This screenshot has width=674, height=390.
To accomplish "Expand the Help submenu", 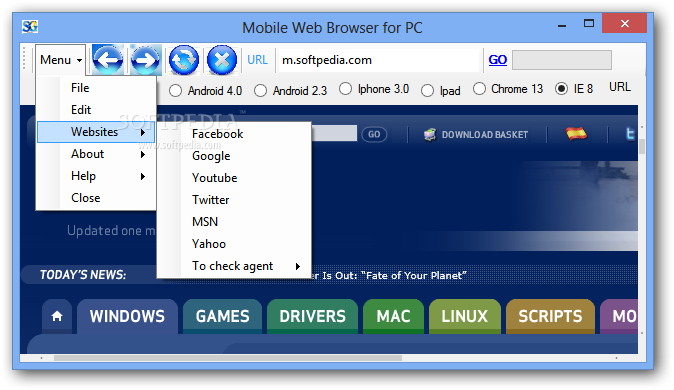I will coord(96,176).
